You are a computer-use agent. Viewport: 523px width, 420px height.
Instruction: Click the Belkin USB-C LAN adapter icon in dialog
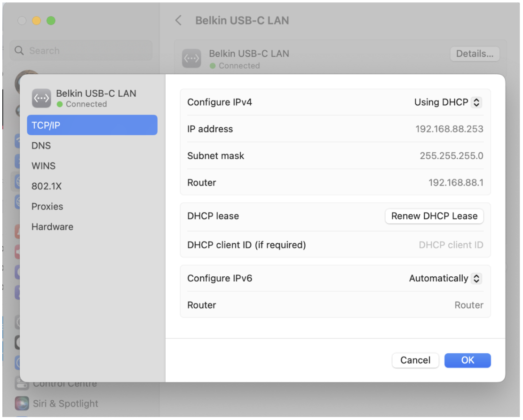(41, 98)
